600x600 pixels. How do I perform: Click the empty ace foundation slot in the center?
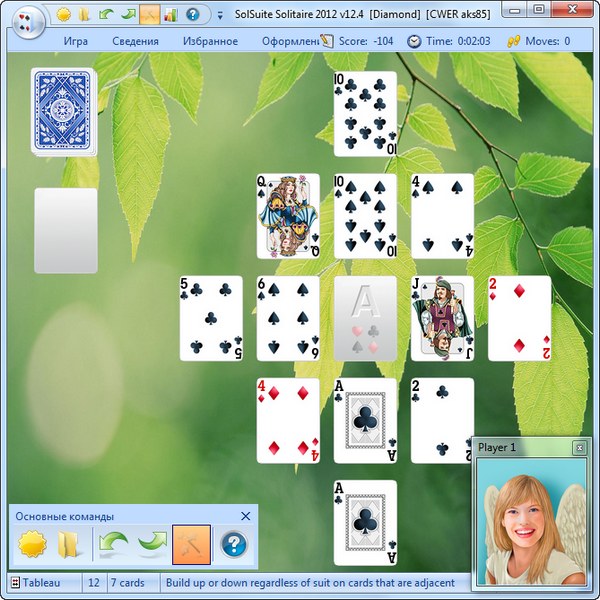(365, 318)
